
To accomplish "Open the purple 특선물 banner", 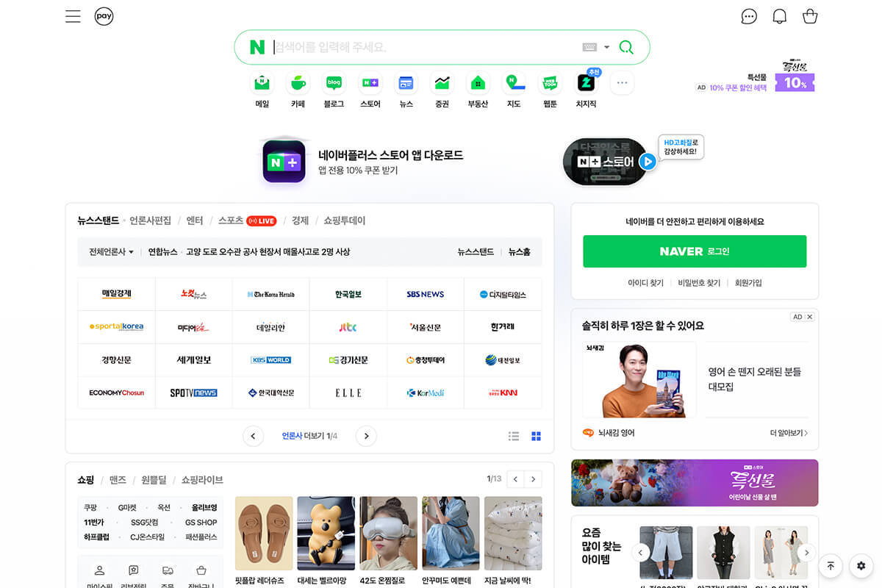I will click(695, 483).
